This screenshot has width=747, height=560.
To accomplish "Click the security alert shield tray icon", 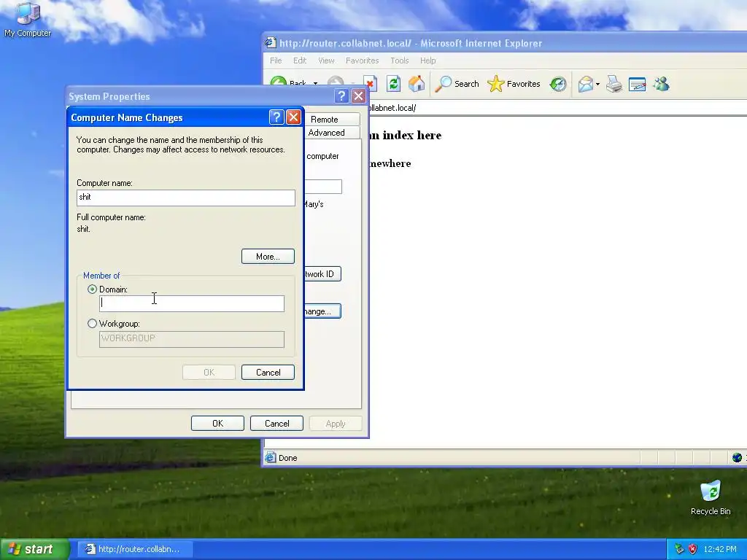I will [693, 549].
